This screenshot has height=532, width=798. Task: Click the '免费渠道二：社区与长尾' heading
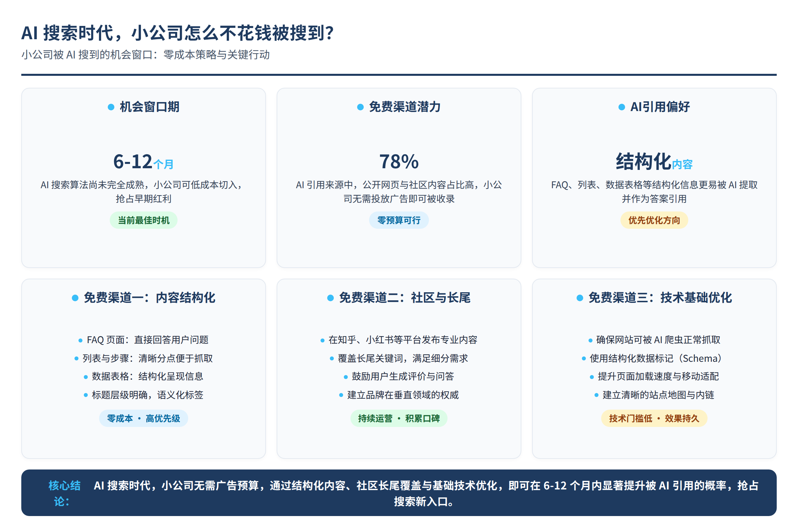point(405,298)
